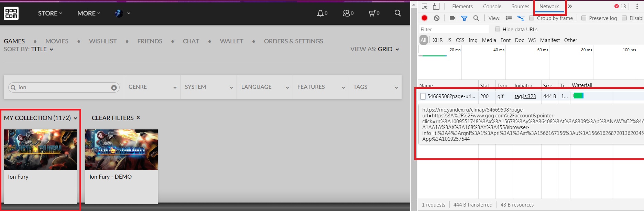The image size is (644, 211).
Task: Click the collection search field
Action: (x=64, y=87)
